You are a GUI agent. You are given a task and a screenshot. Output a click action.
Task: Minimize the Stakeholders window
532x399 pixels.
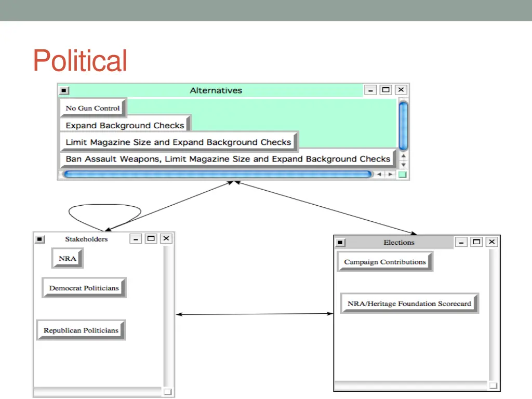[136, 239]
